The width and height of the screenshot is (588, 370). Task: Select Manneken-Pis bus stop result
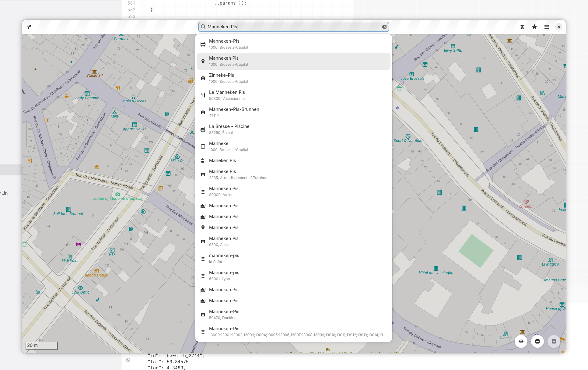click(x=293, y=44)
